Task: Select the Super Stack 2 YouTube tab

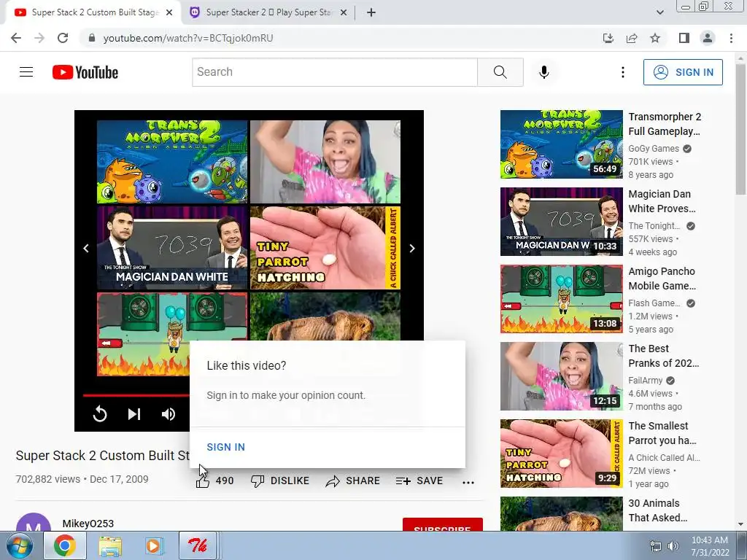Action: [x=94, y=12]
